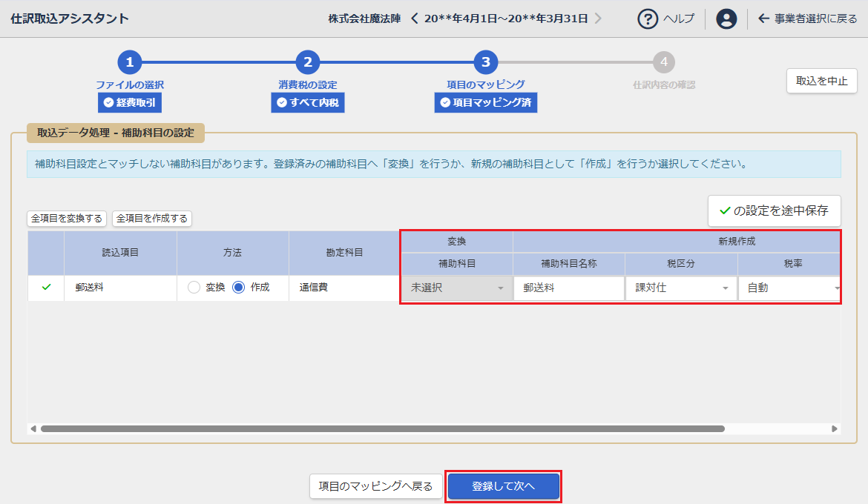Click step 1 circle ファイルの選択
868x504 pixels.
[x=129, y=62]
